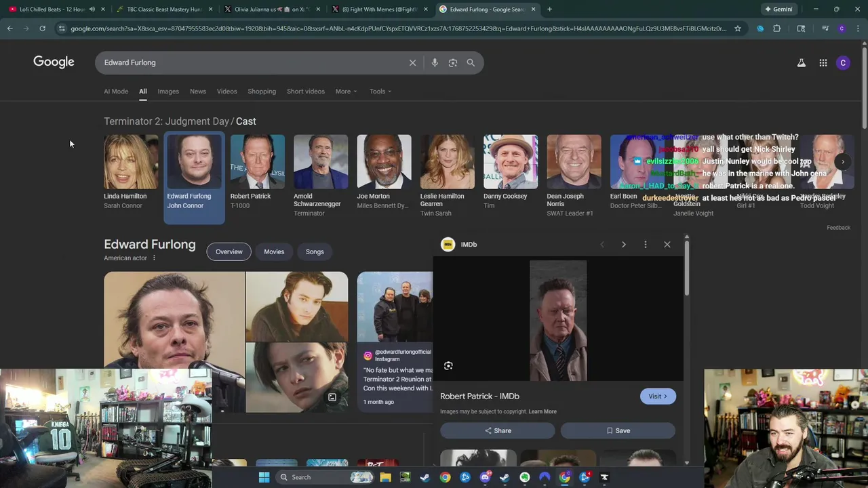Image resolution: width=868 pixels, height=488 pixels.
Task: Select Joe Morton cast card
Action: click(x=384, y=172)
